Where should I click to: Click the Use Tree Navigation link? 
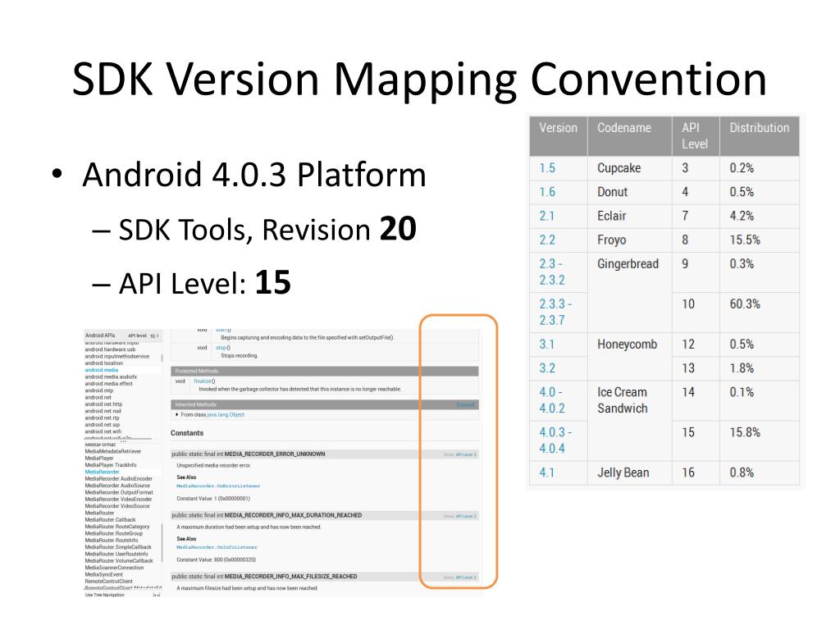(x=104, y=595)
